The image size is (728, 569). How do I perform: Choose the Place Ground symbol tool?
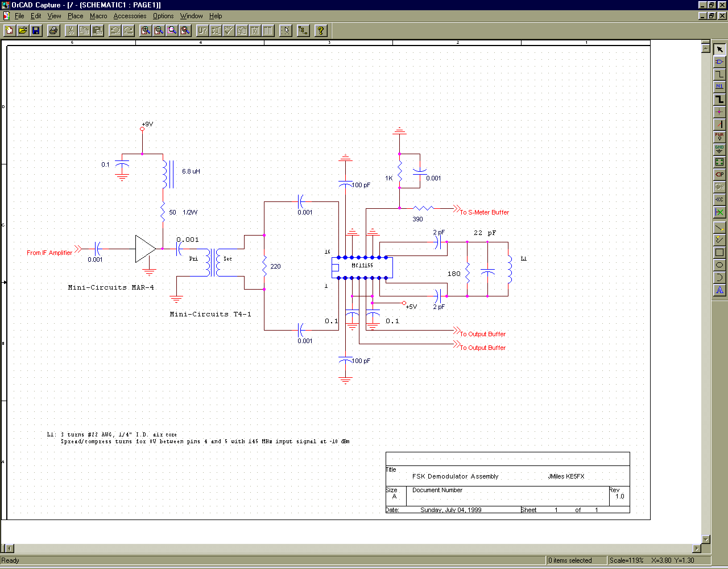pyautogui.click(x=719, y=149)
